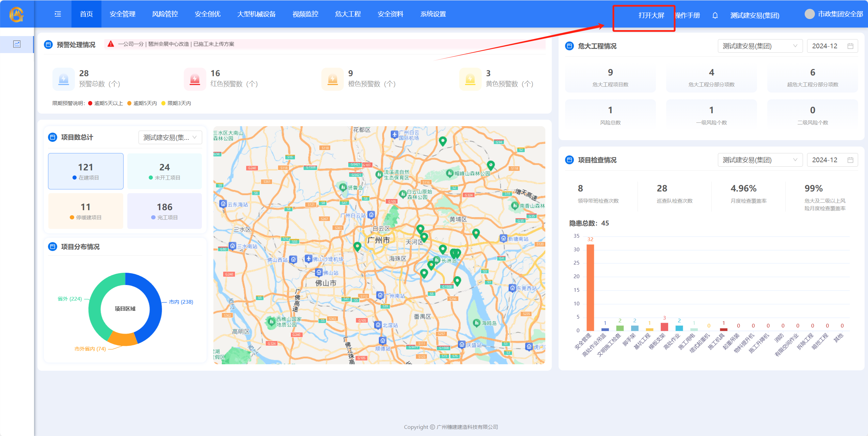Open company dropdown in 危大工程情况 panel
This screenshot has height=436, width=868.
pyautogui.click(x=760, y=46)
